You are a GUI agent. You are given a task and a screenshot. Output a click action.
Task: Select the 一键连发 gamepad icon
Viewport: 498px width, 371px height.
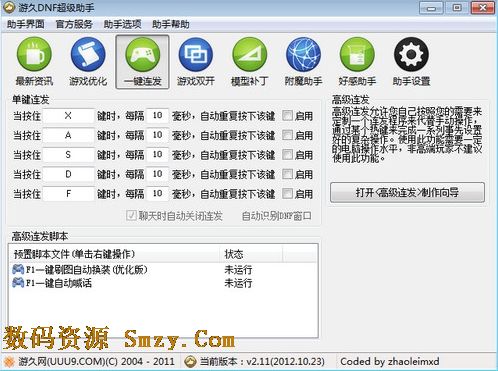(142, 54)
